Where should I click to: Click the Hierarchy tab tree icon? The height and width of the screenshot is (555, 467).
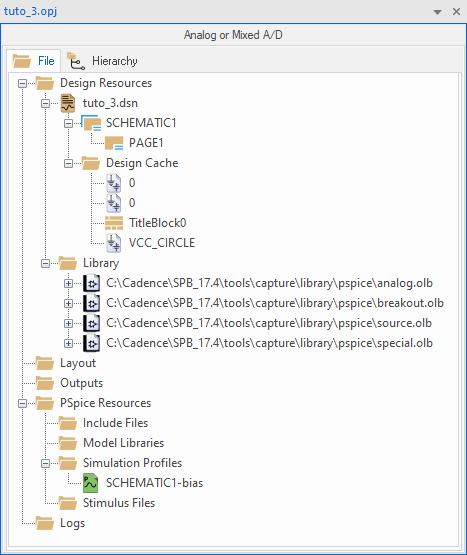(x=76, y=61)
